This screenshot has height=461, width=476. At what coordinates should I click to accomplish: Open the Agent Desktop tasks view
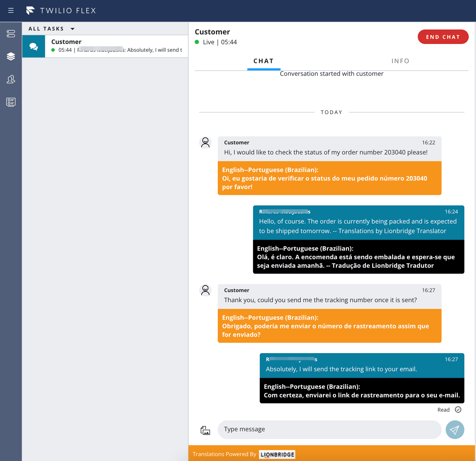click(x=11, y=34)
